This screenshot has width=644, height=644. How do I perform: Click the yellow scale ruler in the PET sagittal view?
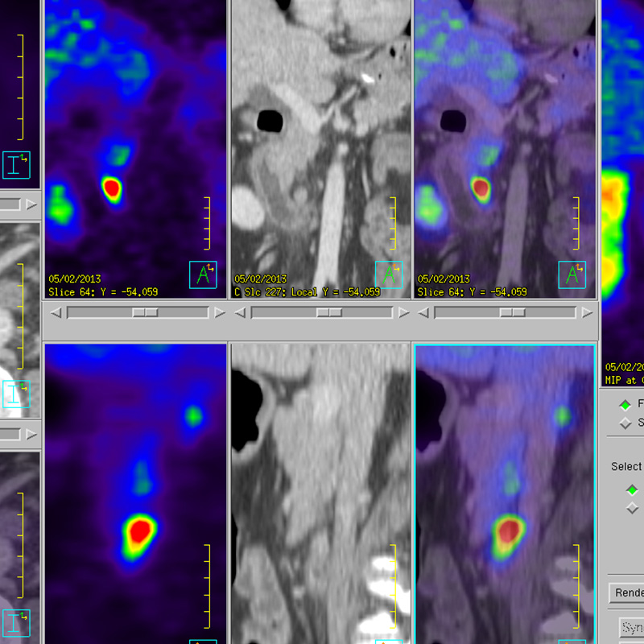[207, 587]
